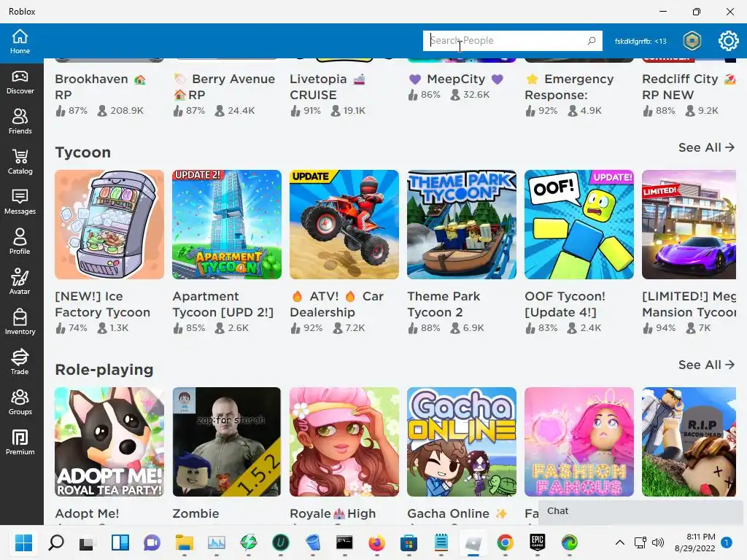Click the OOF Tycoon! [Update 4!] title
Screen dimensions: 747x560
565,304
